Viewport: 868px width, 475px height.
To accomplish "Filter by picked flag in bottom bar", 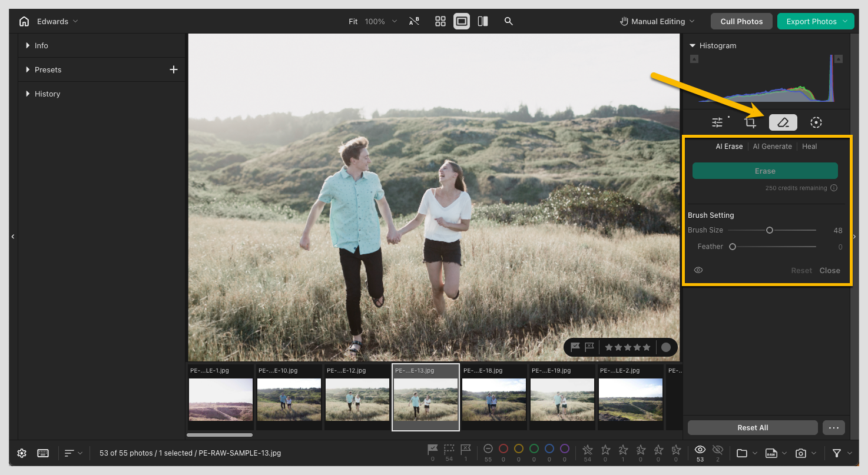I will [x=433, y=450].
